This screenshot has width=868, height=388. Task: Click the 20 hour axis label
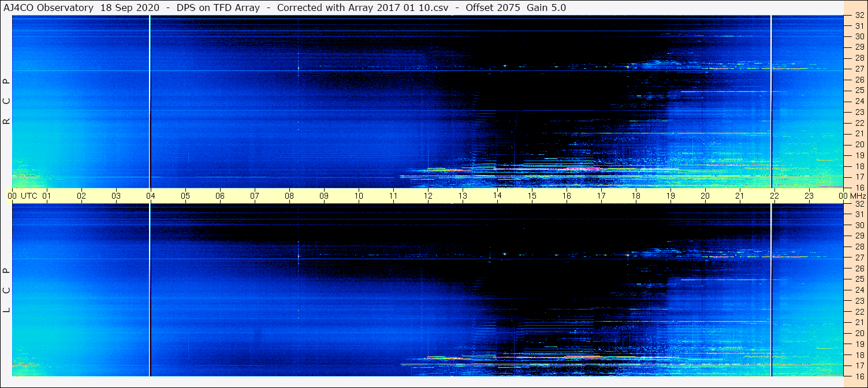705,196
